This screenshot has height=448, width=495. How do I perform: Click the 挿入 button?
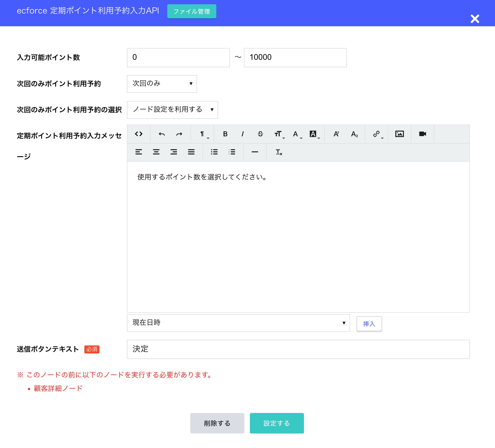pos(369,324)
